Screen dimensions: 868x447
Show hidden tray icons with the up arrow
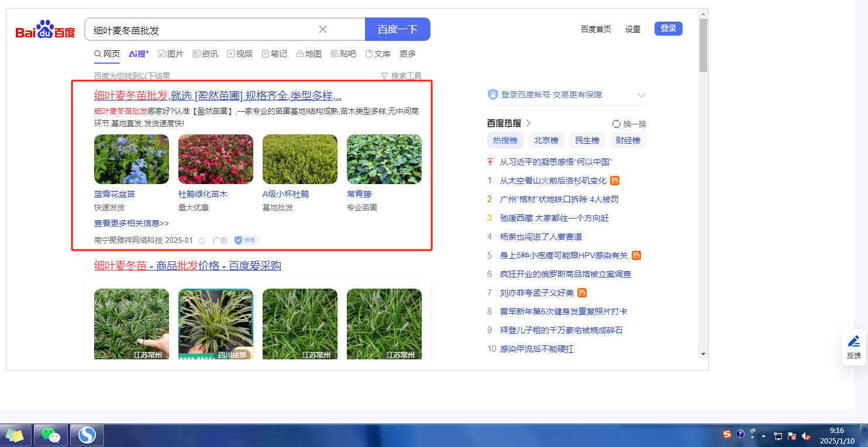[x=764, y=436]
